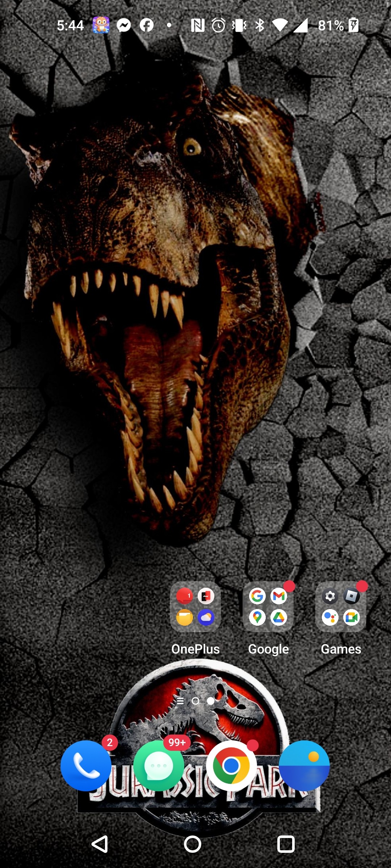Tap the Home navigation circle
Viewport: 391px width, 868px height.
pos(193,844)
